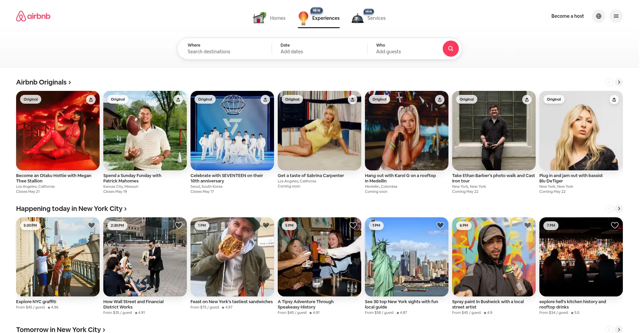The height and width of the screenshot is (333, 644).
Task: Switch to the Homes tab
Action: point(269,18)
